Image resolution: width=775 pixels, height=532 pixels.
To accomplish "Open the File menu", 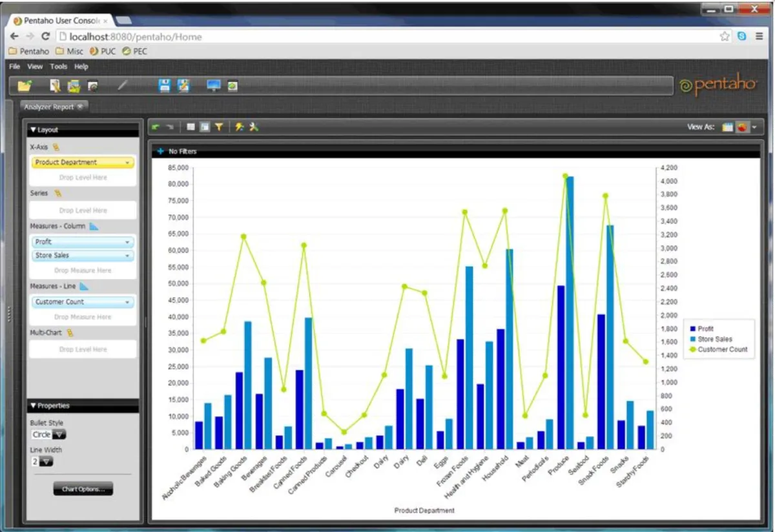I will click(x=15, y=66).
